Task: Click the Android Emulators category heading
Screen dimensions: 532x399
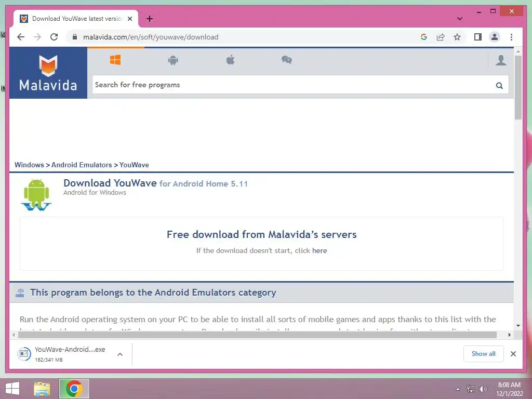Action: (x=153, y=292)
